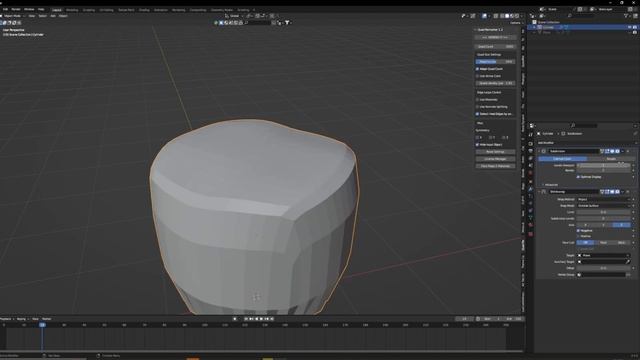Click the REMESH IT button
Screen dimensions: 640x360
[495, 38]
